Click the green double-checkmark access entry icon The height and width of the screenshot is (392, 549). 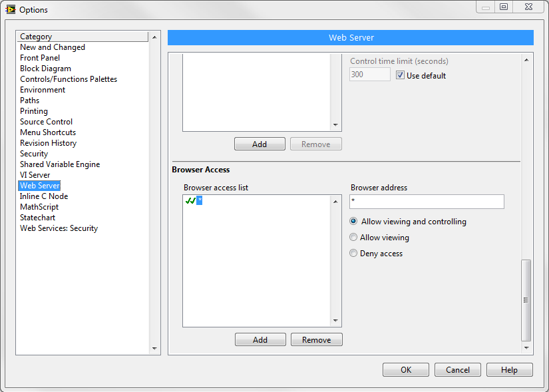(x=190, y=200)
